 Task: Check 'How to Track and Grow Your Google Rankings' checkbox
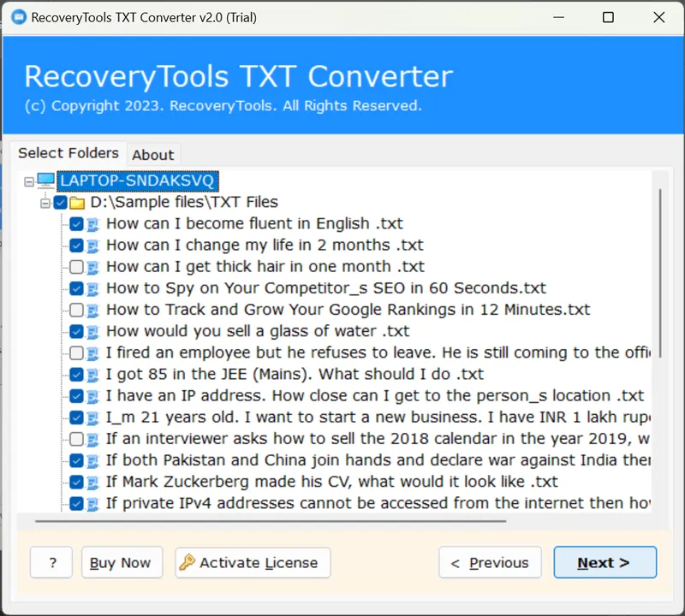(76, 310)
